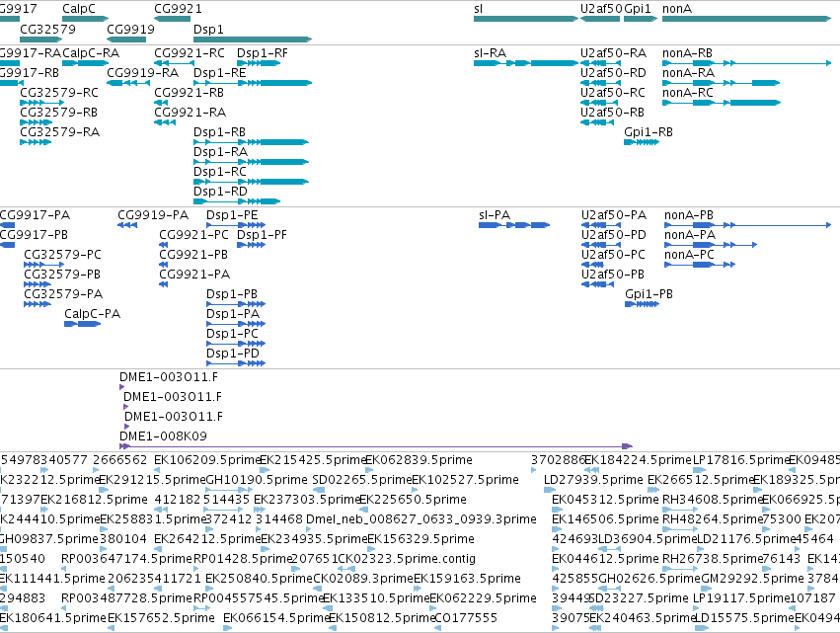Click the DME1-008K09 feature label

tap(164, 436)
